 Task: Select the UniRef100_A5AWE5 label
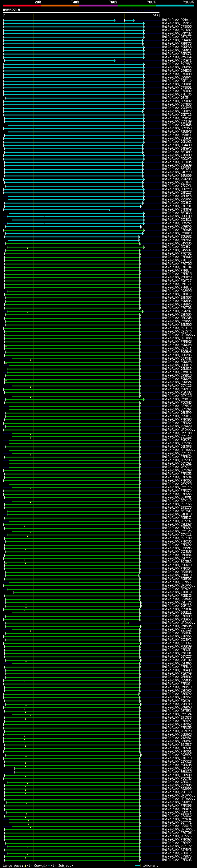click(177, 809)
